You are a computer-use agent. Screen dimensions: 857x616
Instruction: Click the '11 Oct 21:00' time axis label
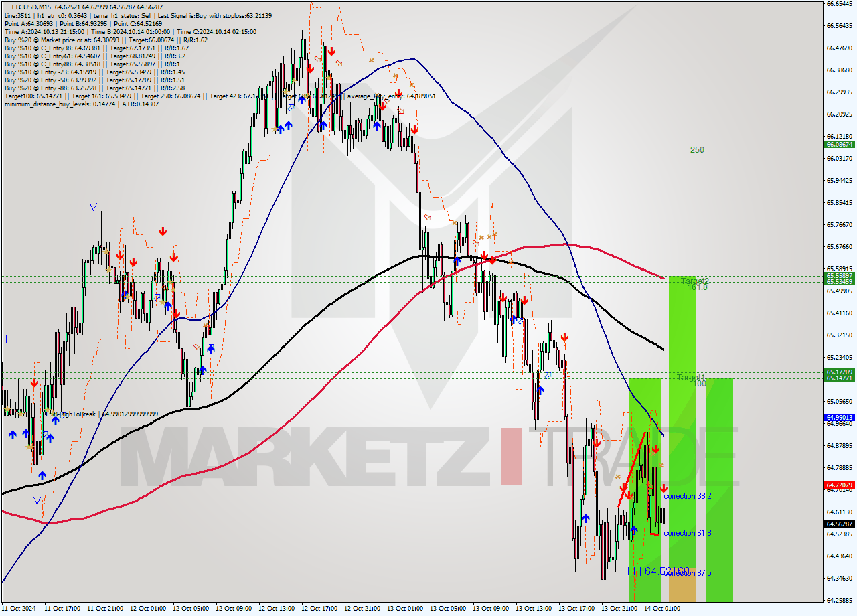point(104,609)
